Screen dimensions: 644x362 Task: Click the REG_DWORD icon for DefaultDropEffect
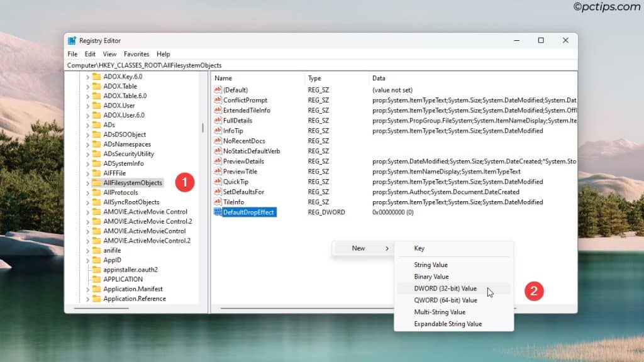(219, 212)
